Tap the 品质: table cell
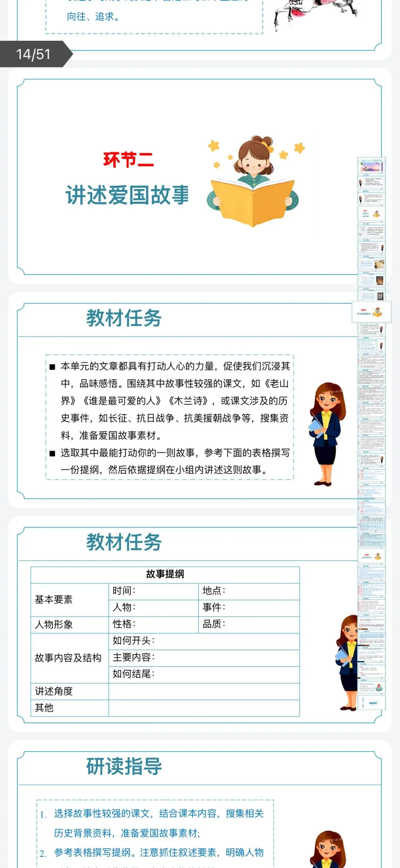400x868 pixels. click(x=249, y=625)
